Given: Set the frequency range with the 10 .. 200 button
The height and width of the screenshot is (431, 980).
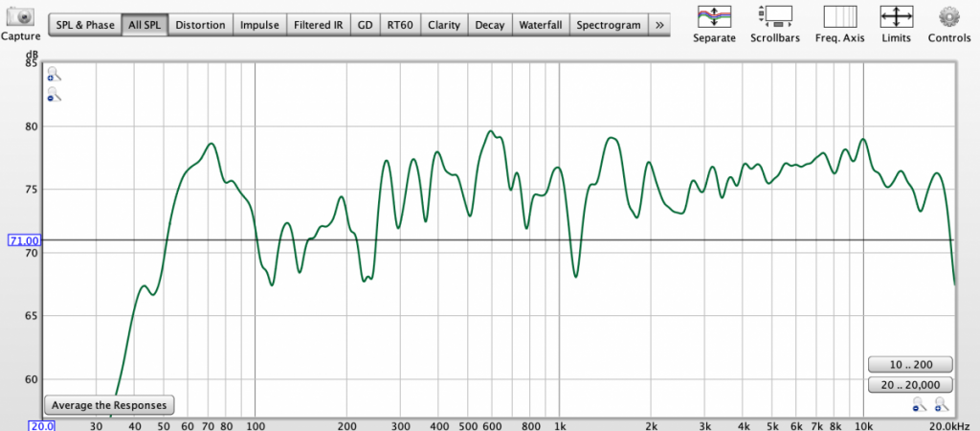Looking at the screenshot, I should point(910,365).
